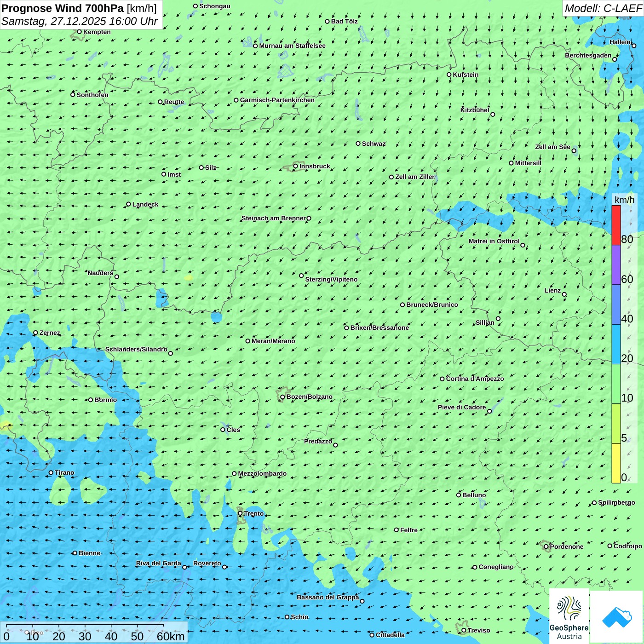This screenshot has height=644, width=644.
Task: Click the 'Bassano del Grappa' label
Action: [328, 597]
